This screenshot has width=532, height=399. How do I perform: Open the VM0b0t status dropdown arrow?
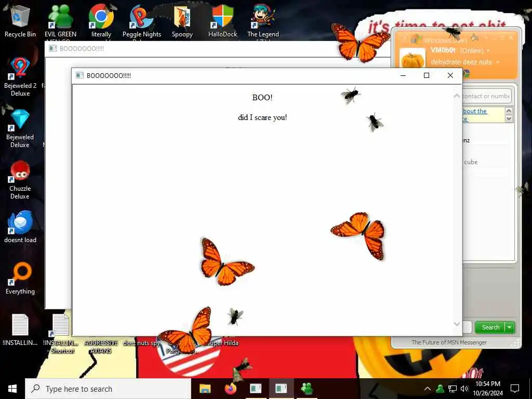[x=488, y=50]
